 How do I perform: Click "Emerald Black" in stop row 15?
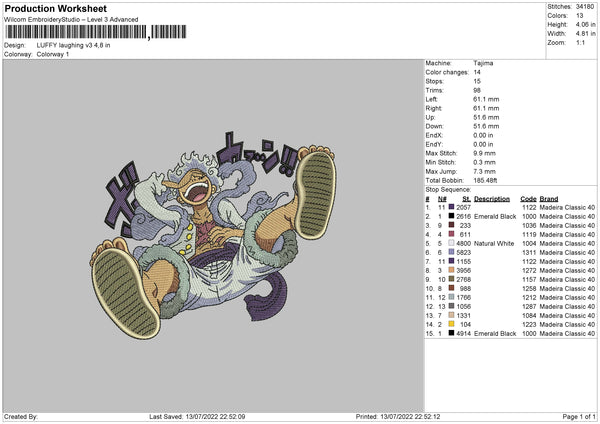tap(495, 333)
